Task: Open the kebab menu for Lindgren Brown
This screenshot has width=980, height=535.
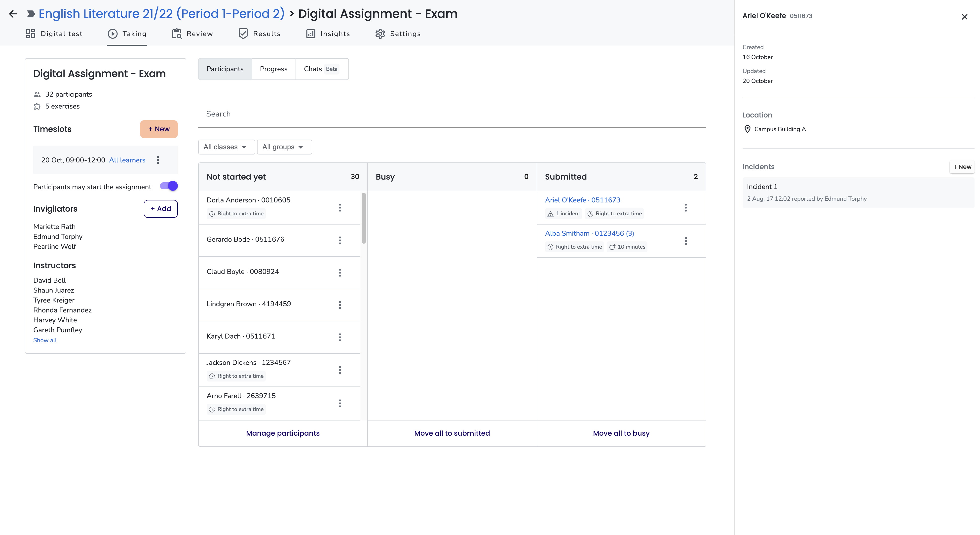Action: [340, 305]
